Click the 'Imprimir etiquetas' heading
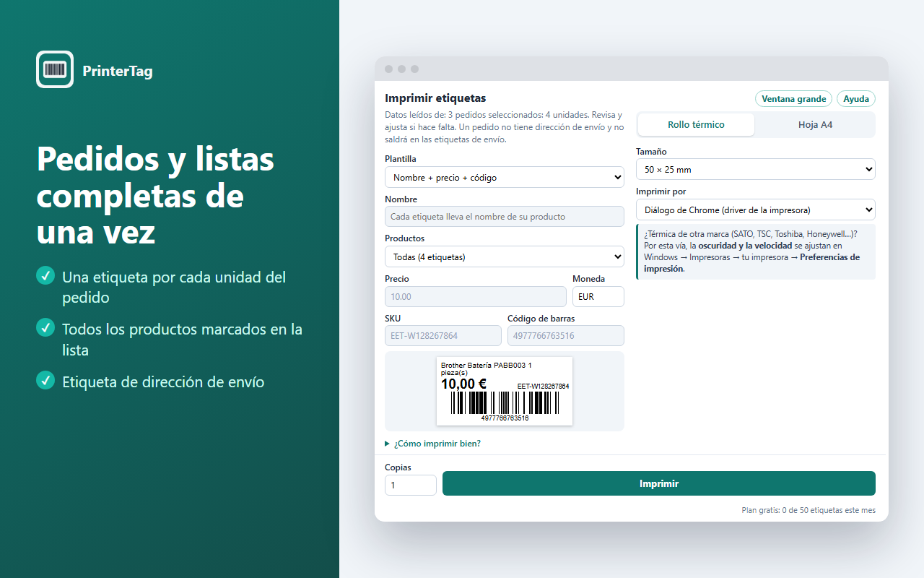The image size is (924, 578). tap(435, 98)
